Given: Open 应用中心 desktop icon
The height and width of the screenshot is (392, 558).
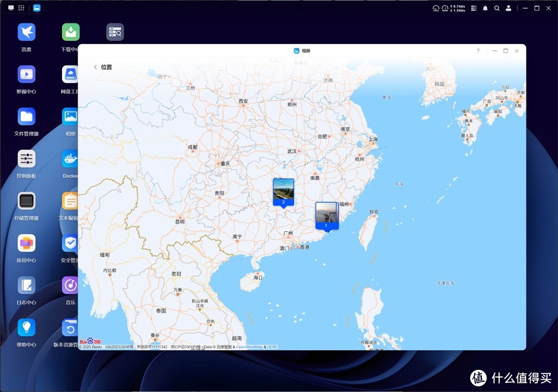Looking at the screenshot, I should point(26,243).
